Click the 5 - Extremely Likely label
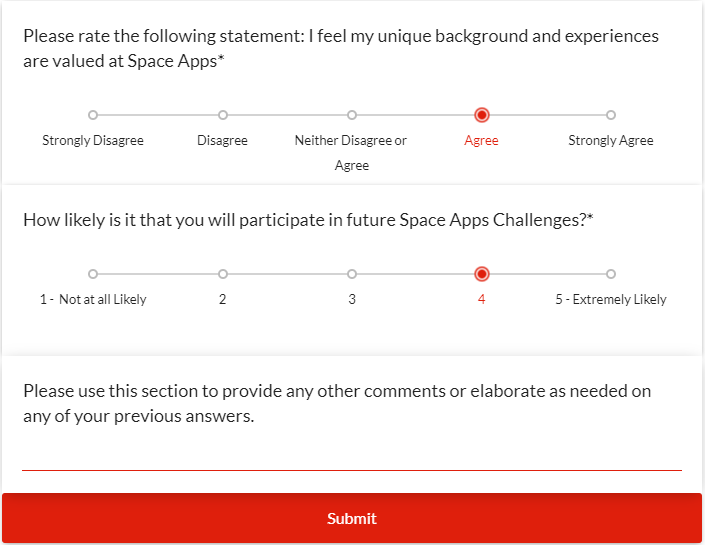The width and height of the screenshot is (705, 545). [x=611, y=300]
